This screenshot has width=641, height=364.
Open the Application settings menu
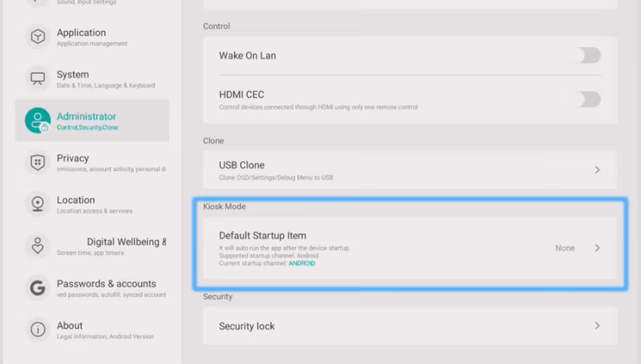(92, 37)
